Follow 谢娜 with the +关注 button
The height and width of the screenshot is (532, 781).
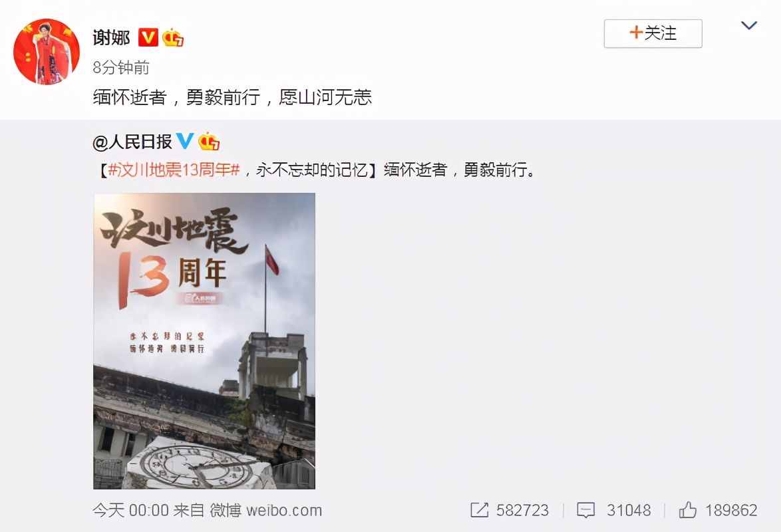[653, 33]
